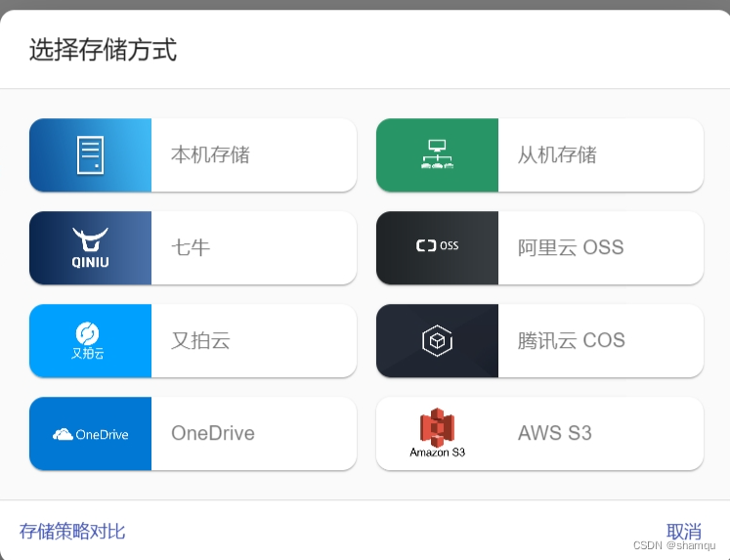Choose the 七牛 storage label
730x560 pixels.
[191, 247]
